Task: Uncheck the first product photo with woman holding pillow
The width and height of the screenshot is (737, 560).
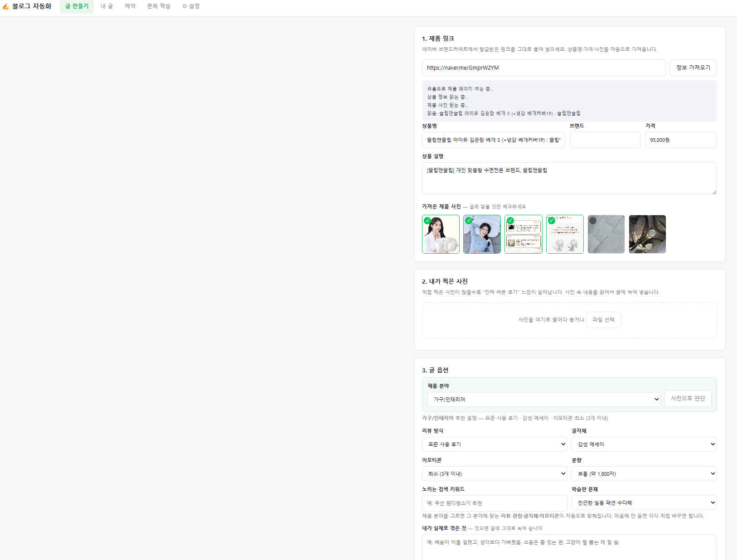Action: 441,234
